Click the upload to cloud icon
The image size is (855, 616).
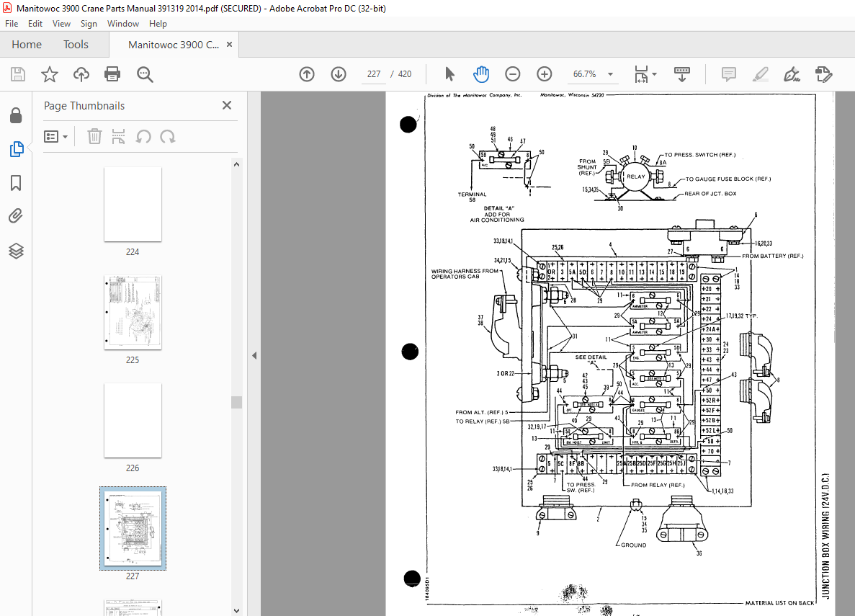[81, 74]
